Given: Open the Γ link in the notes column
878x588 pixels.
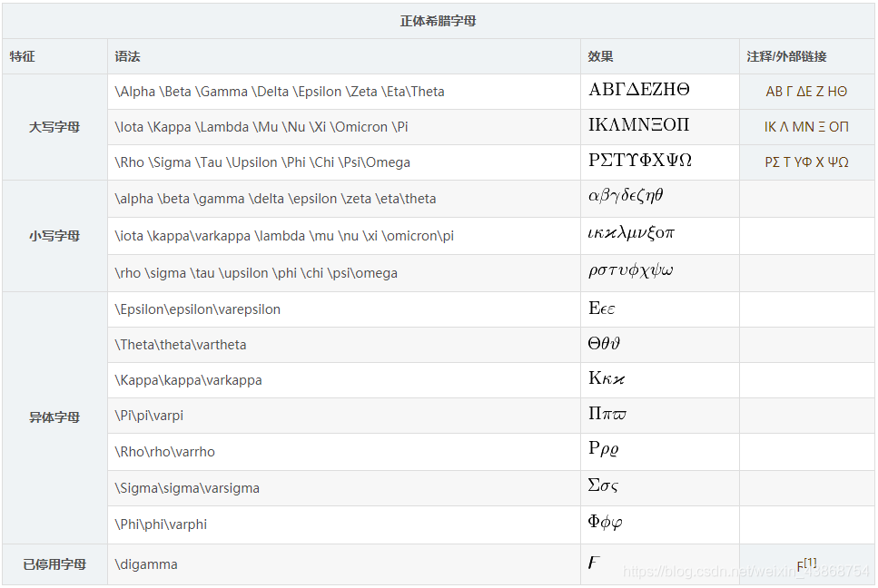Looking at the screenshot, I should pyautogui.click(x=788, y=92).
